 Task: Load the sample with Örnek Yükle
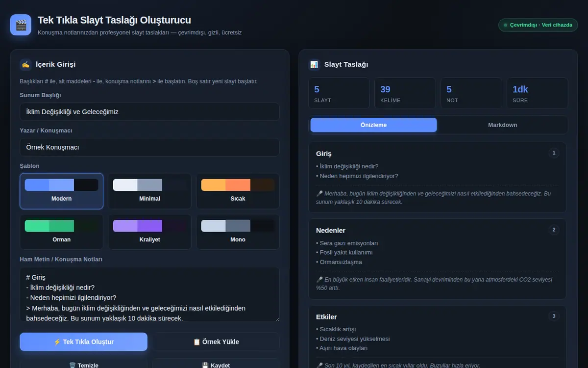click(216, 342)
